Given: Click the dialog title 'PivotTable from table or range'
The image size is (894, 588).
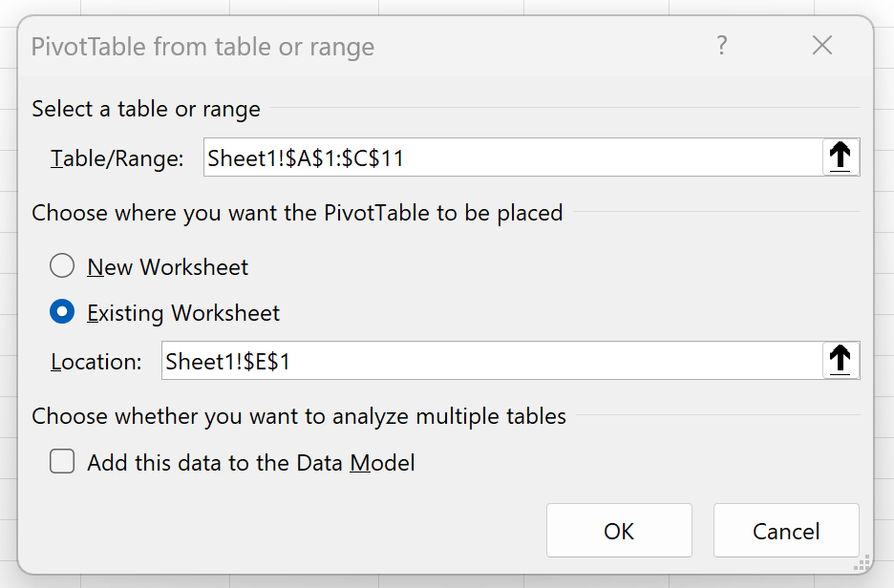Looking at the screenshot, I should 203,47.
